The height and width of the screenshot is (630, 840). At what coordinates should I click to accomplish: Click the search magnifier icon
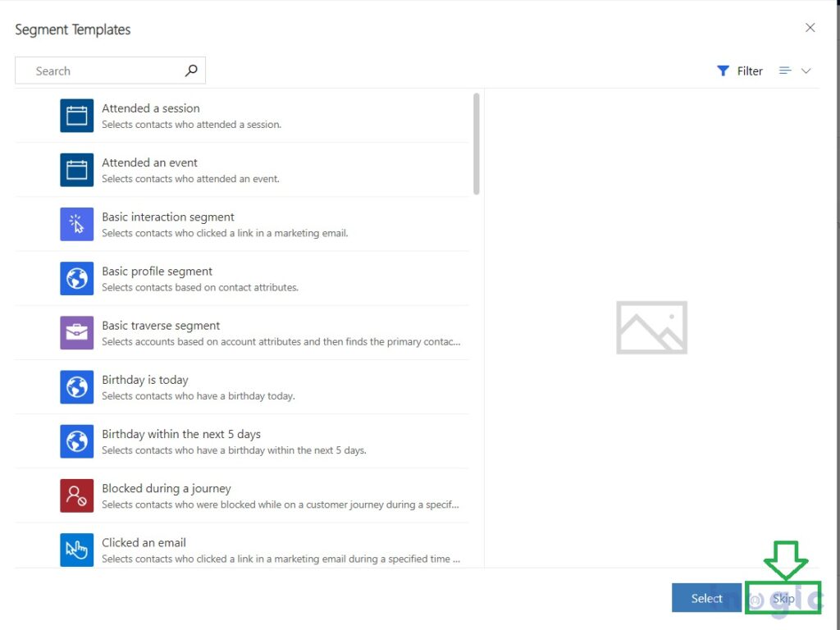pyautogui.click(x=191, y=71)
